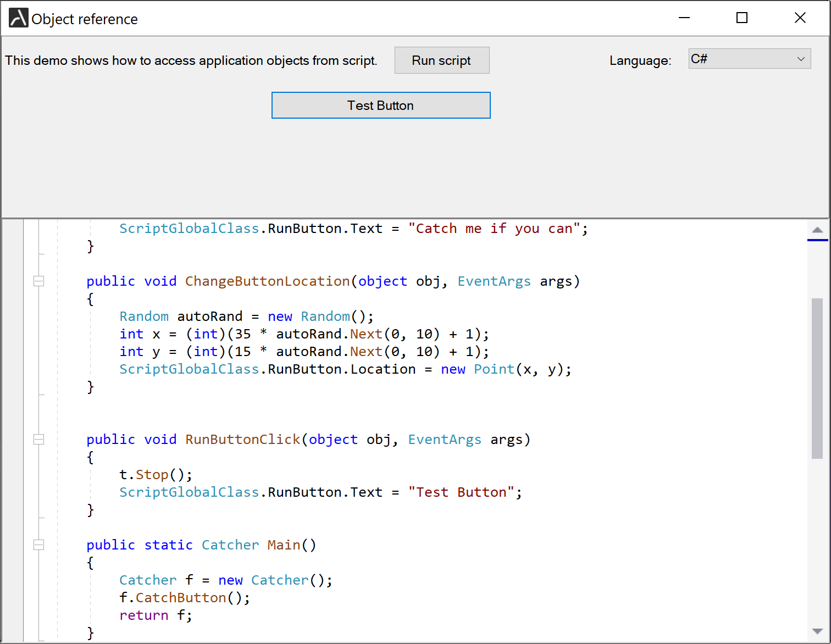Click the t.Stop() line in code
Image resolution: width=831 pixels, height=644 pixels.
click(156, 475)
